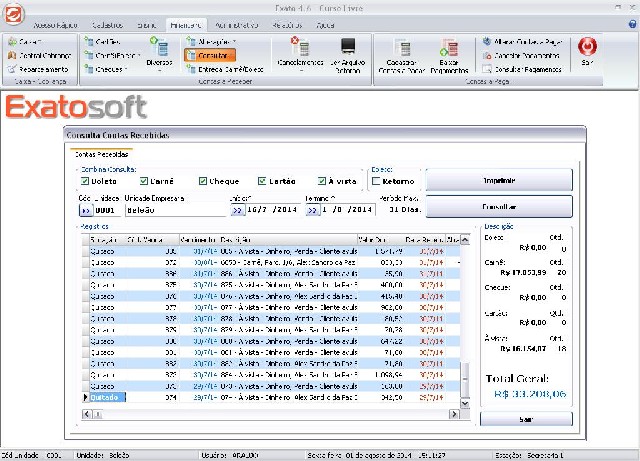Open the Cheques ribbon dropdown

tap(106, 69)
